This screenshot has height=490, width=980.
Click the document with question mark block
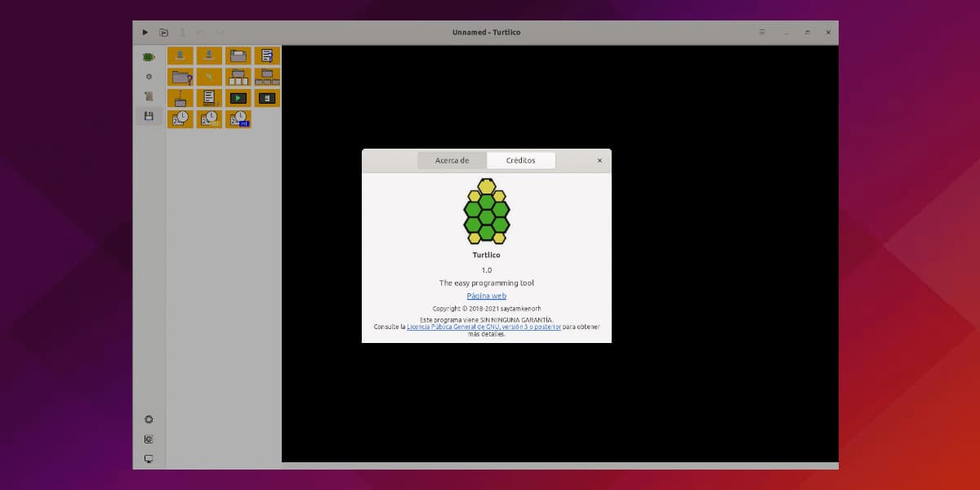click(266, 56)
